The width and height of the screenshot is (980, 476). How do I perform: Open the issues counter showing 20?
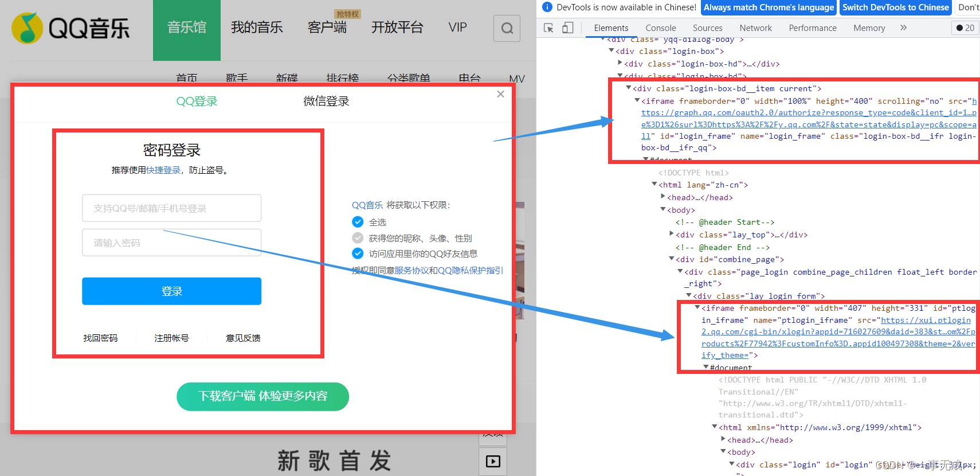(x=965, y=28)
